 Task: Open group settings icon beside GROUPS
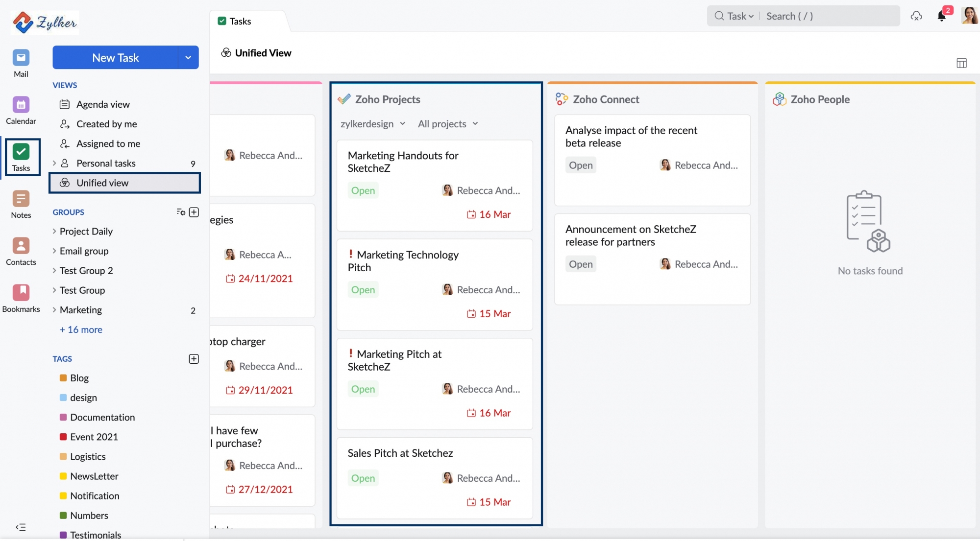[x=180, y=212]
